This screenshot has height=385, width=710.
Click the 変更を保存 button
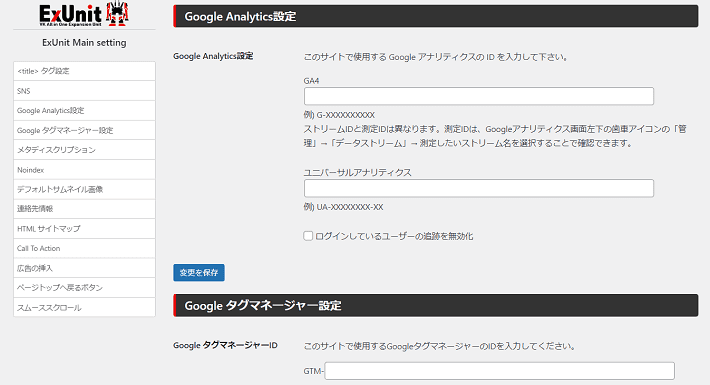199,273
